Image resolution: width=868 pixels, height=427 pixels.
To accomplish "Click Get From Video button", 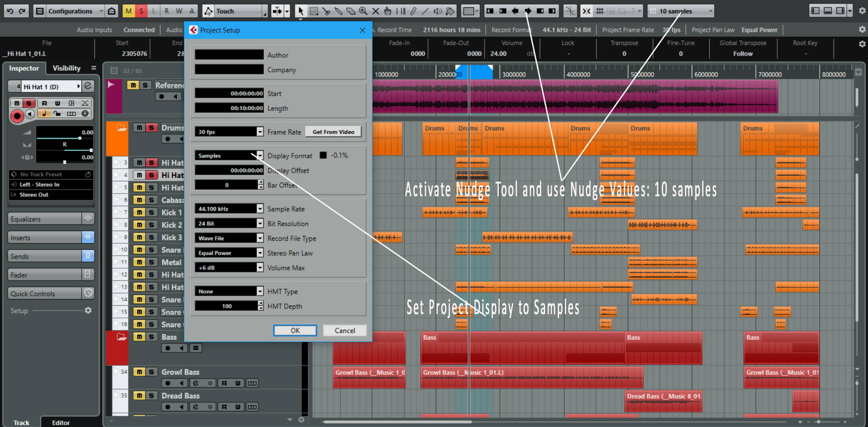I will click(x=334, y=132).
